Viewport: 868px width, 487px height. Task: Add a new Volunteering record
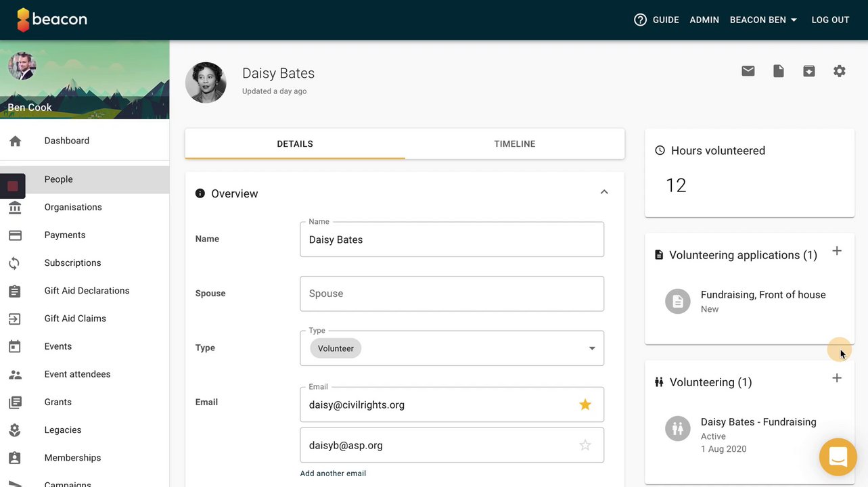pos(837,378)
